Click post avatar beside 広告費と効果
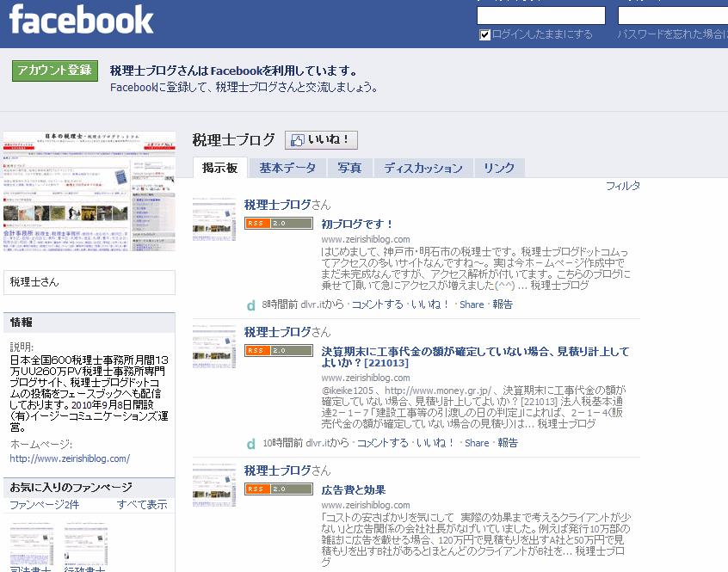Image resolution: width=728 pixels, height=572 pixels. (214, 485)
